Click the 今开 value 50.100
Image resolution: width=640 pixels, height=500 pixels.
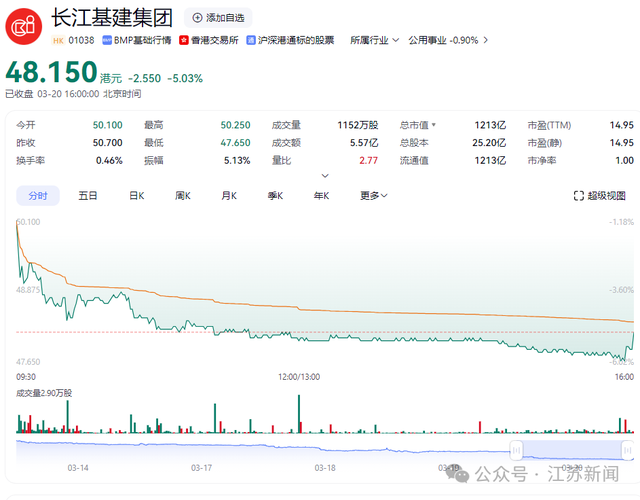click(x=107, y=125)
